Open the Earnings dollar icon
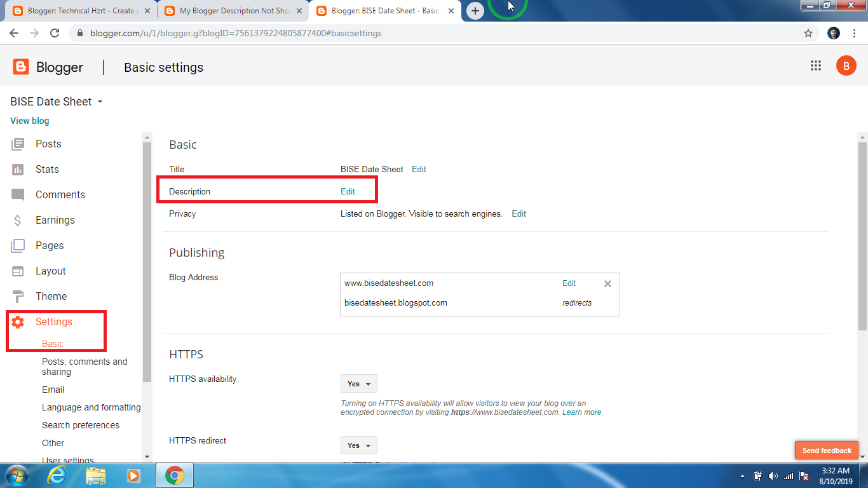This screenshot has width=868, height=488. click(x=18, y=220)
